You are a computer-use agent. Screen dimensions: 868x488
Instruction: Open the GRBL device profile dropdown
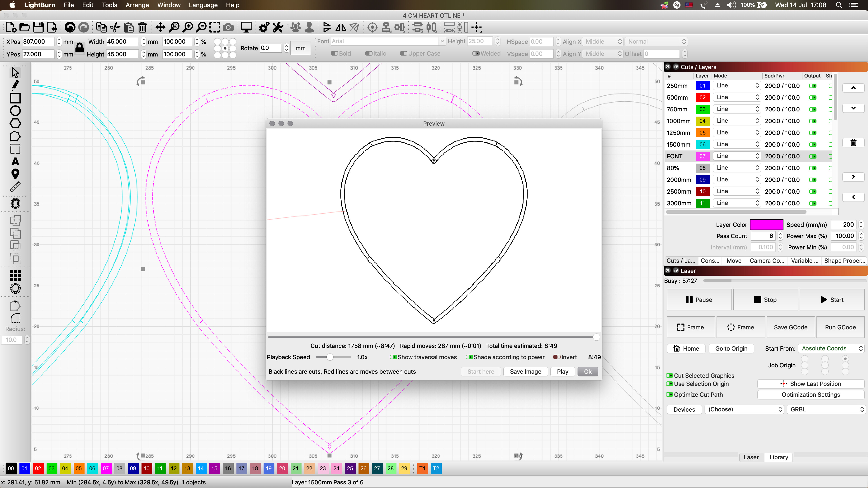coord(826,409)
